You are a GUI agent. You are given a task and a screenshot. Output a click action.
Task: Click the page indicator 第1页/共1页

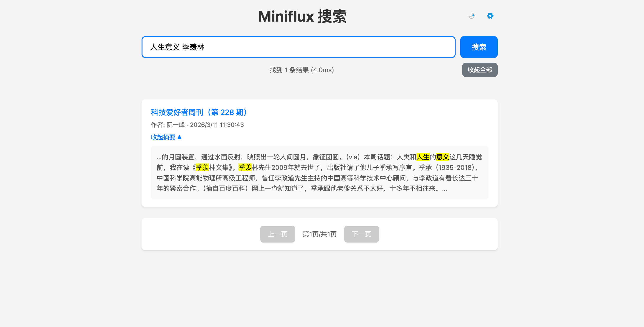(319, 234)
